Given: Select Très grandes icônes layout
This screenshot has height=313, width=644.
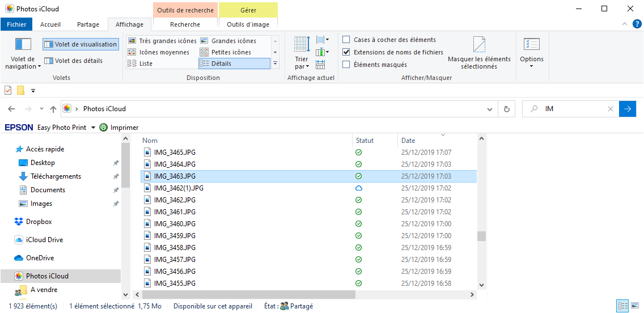Looking at the screenshot, I should (x=162, y=41).
